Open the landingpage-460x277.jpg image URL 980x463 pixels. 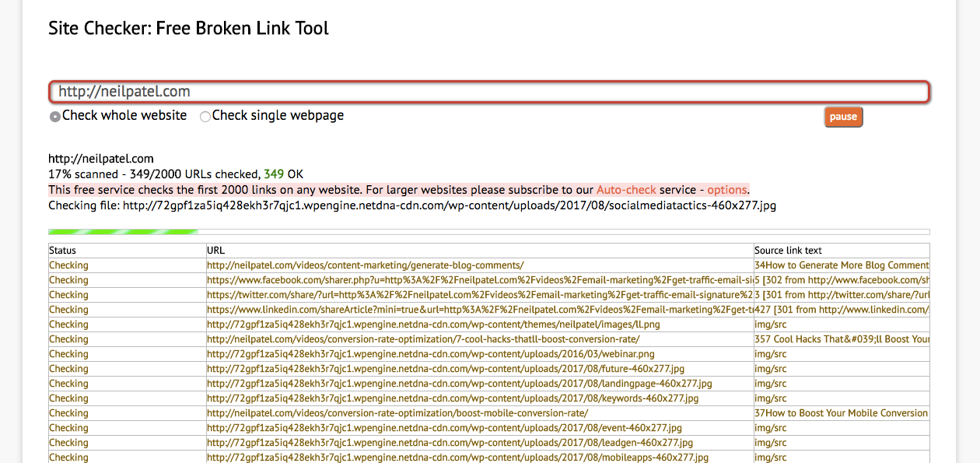[x=459, y=384]
